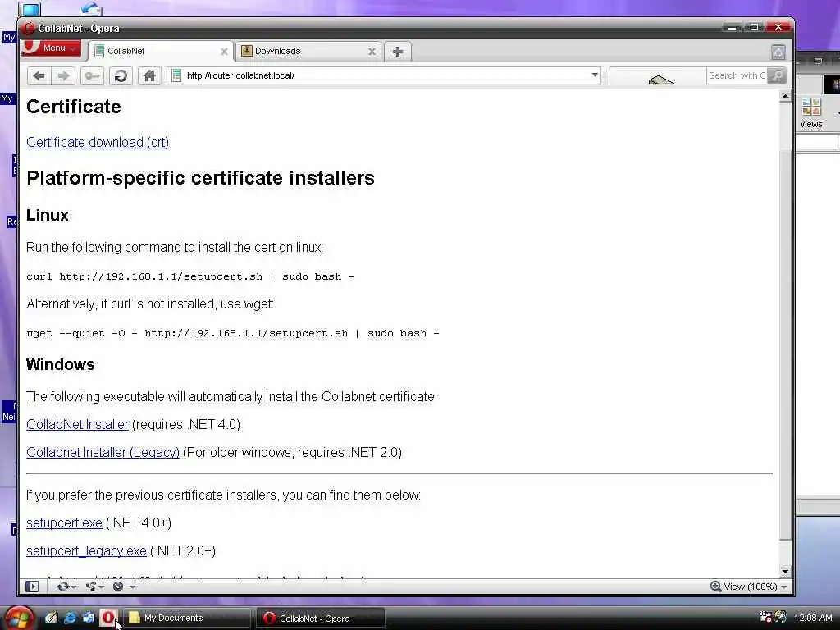Click the Show Desktop quick launch icon
The image size is (840, 630).
tap(89, 618)
